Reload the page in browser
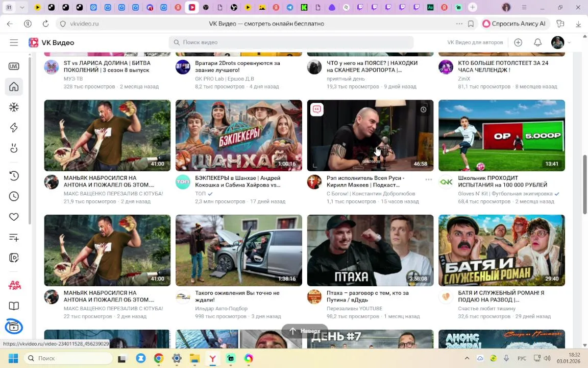The width and height of the screenshot is (588, 368). point(45,24)
